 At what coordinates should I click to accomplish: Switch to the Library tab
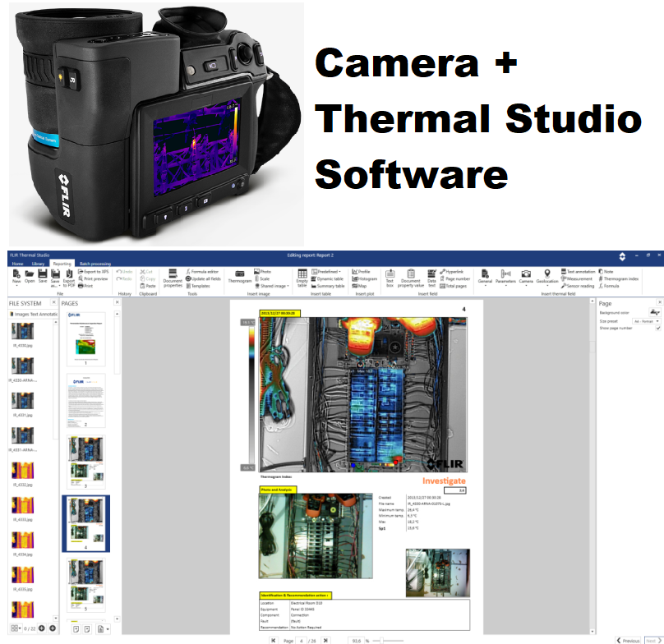pyautogui.click(x=38, y=264)
